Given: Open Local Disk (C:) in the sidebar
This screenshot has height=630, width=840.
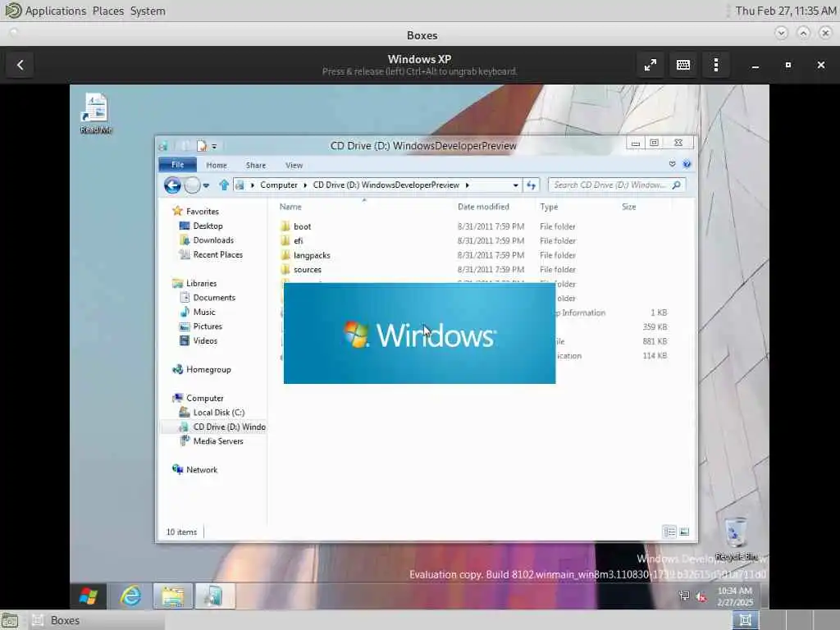Looking at the screenshot, I should pyautogui.click(x=218, y=413).
